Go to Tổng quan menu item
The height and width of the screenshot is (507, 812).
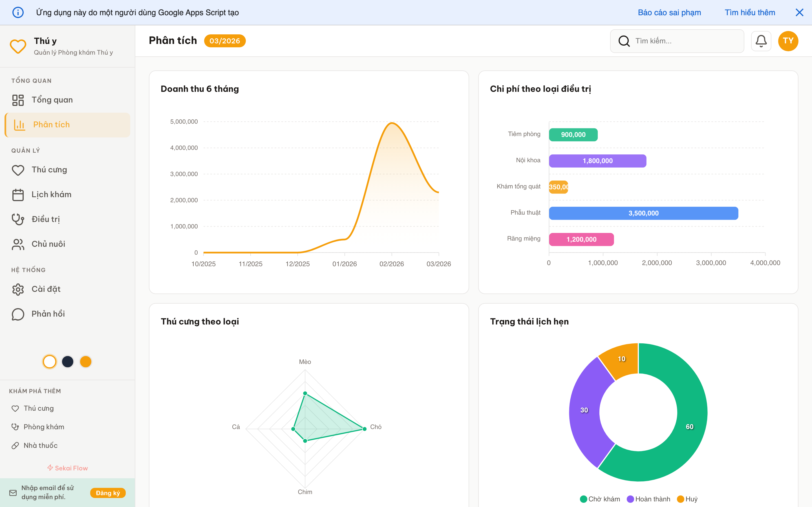52,100
